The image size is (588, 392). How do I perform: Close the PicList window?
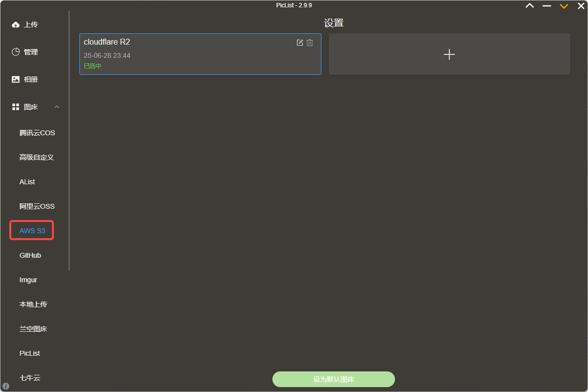click(581, 6)
